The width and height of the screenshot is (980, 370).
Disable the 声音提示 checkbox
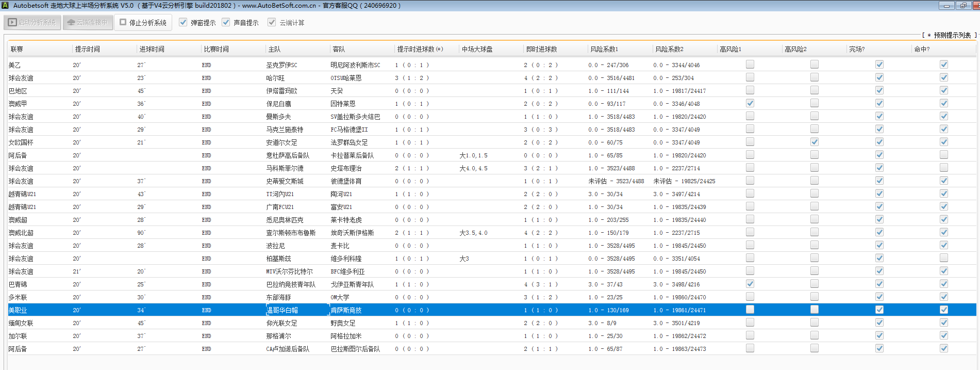(226, 22)
